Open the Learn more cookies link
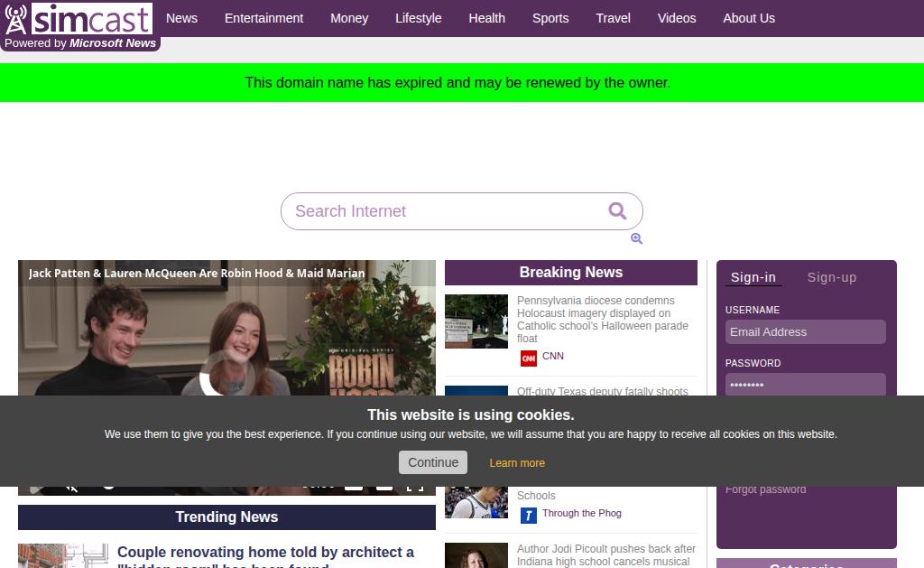924x568 pixels. pos(517,463)
